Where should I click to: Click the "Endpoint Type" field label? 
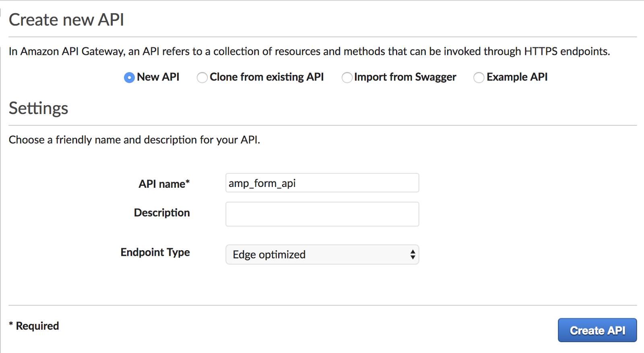(155, 252)
